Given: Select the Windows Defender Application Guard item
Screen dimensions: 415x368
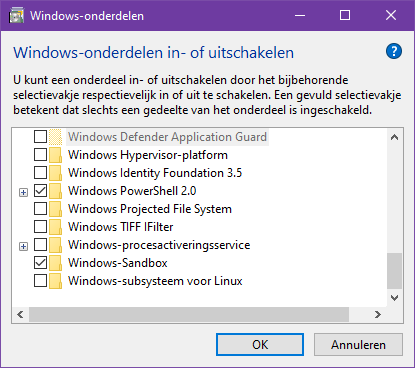Looking at the screenshot, I should [x=167, y=137].
